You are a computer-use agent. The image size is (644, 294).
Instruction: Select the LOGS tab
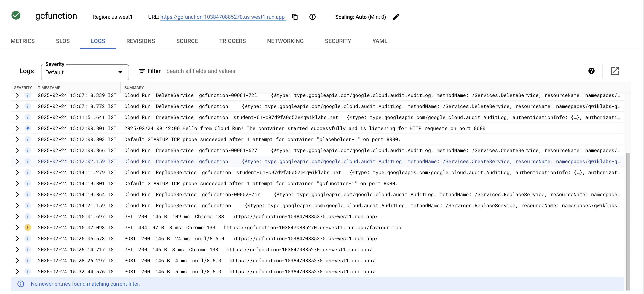(98, 41)
